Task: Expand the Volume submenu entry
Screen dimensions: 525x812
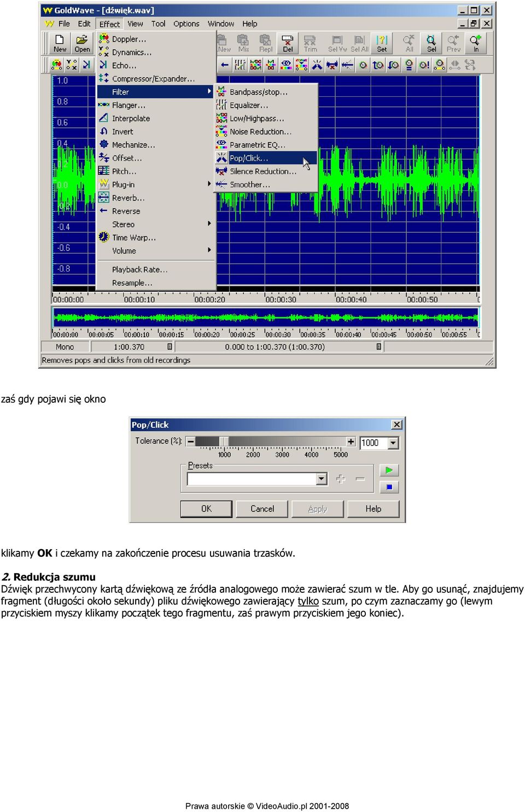Action: (156, 251)
